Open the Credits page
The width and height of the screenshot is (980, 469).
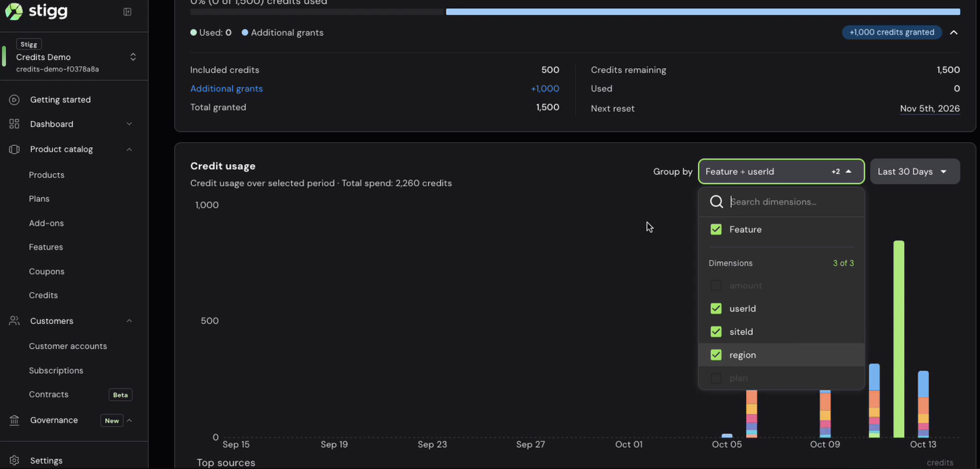tap(43, 295)
